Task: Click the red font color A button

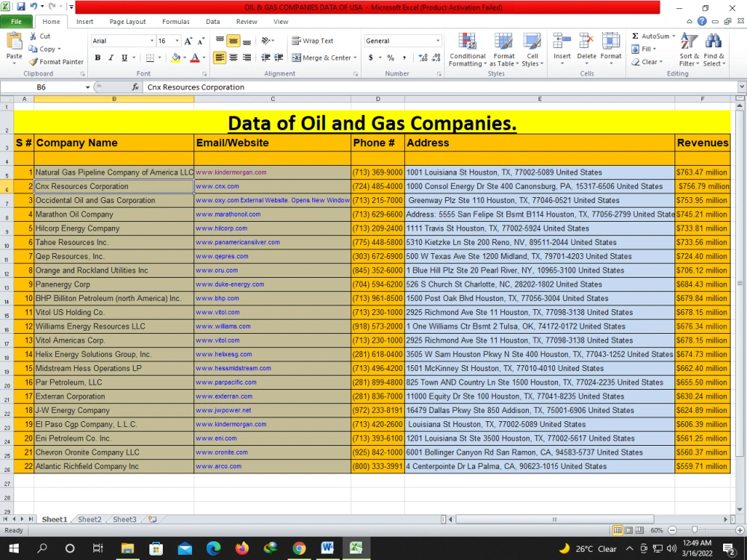Action: pyautogui.click(x=195, y=57)
